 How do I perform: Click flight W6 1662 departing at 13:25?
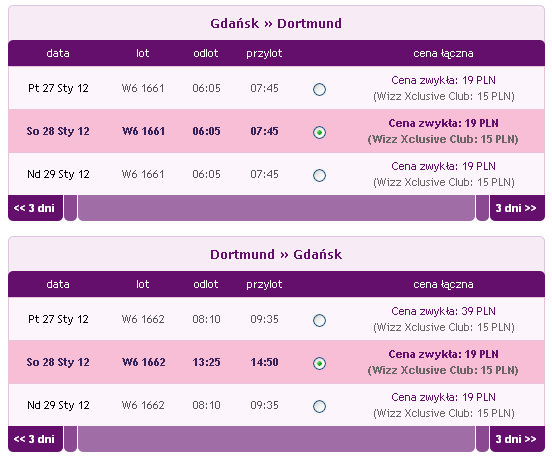pyautogui.click(x=144, y=362)
